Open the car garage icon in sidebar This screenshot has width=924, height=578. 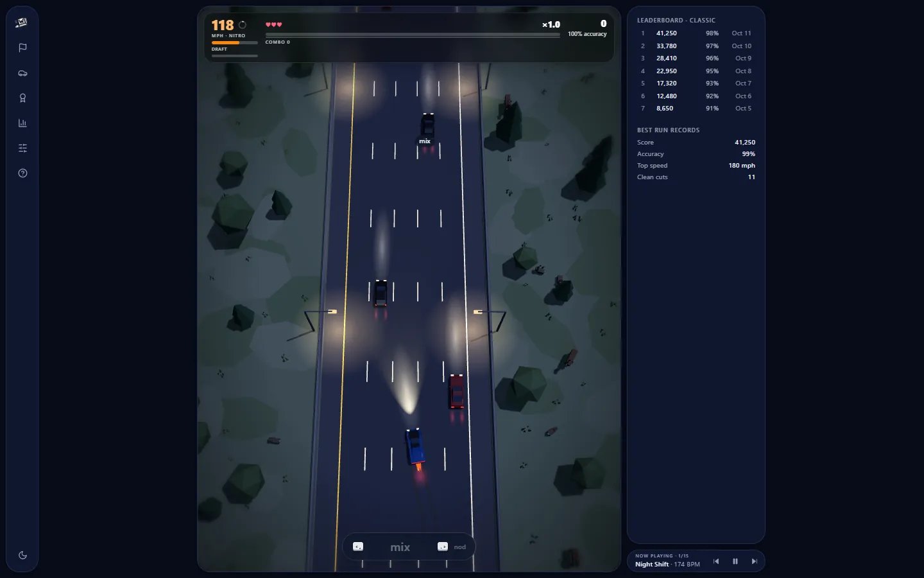pyautogui.click(x=22, y=73)
